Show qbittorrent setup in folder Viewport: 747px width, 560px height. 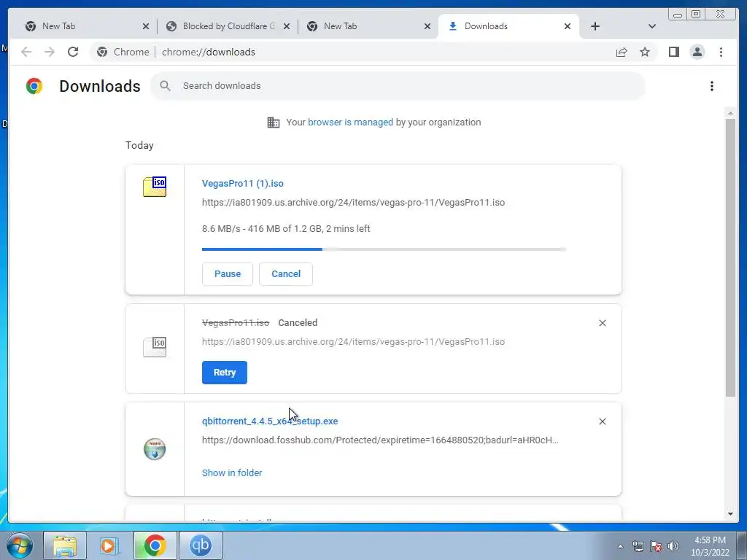[232, 472]
